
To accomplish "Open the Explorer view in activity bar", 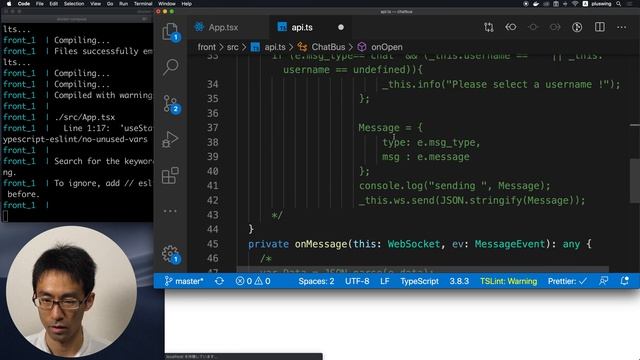I will click(x=170, y=31).
